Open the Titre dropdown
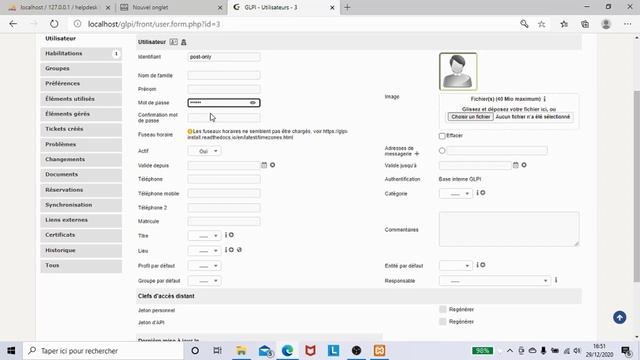The width and height of the screenshot is (640, 360). [x=204, y=236]
